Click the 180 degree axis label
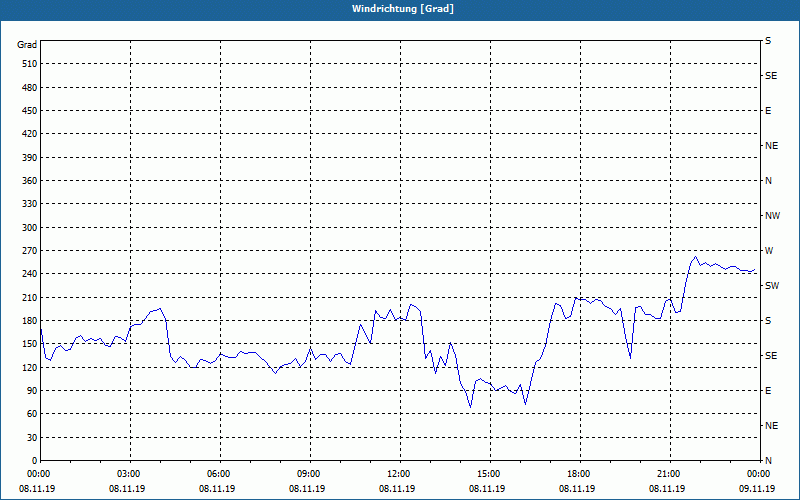Viewport: 800px width, 500px height. pyautogui.click(x=30, y=321)
